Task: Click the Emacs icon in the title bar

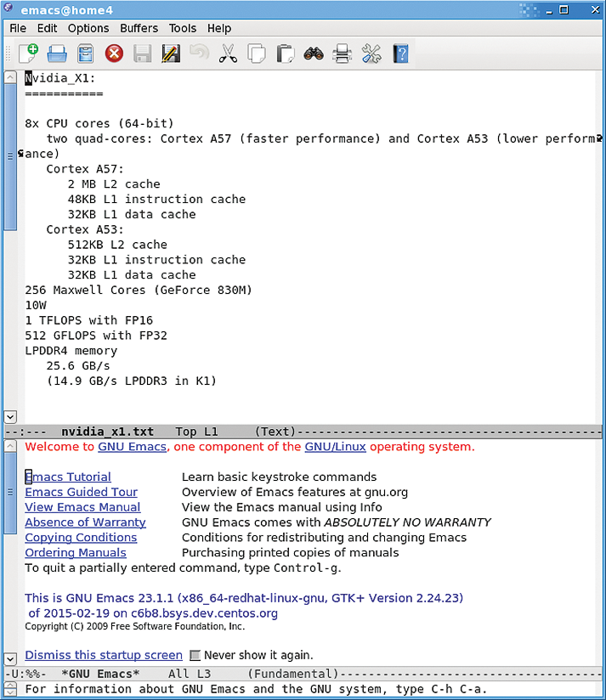Action: tap(8, 8)
